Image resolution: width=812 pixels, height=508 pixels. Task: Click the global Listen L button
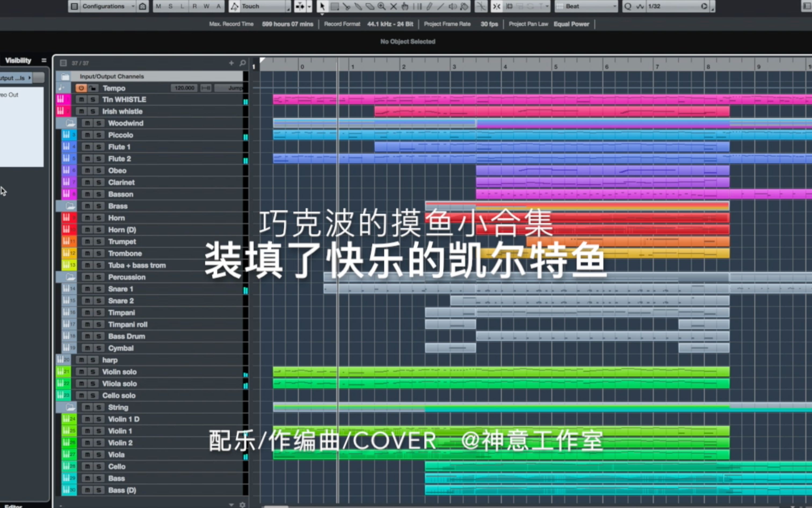point(182,6)
